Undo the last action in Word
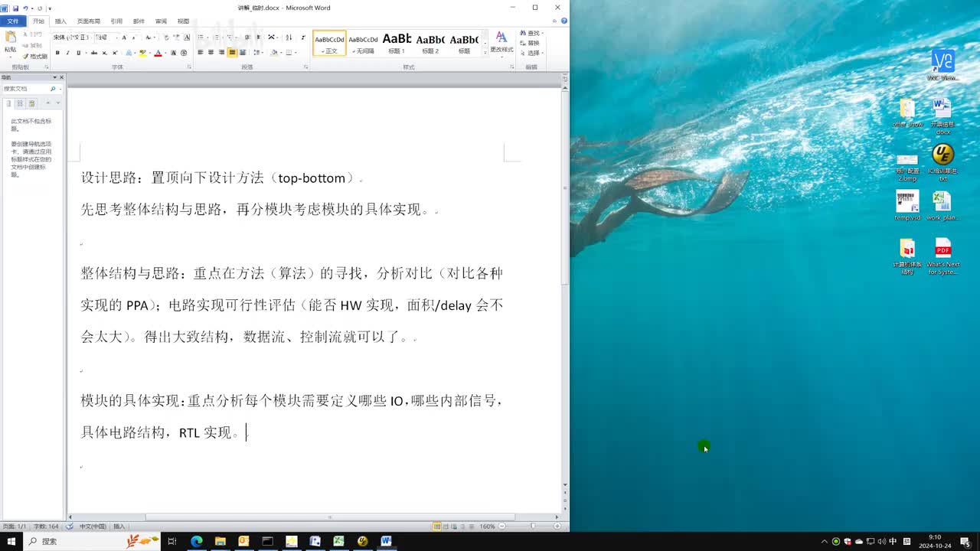Screen dimensions: 980x551 [x=25, y=8]
